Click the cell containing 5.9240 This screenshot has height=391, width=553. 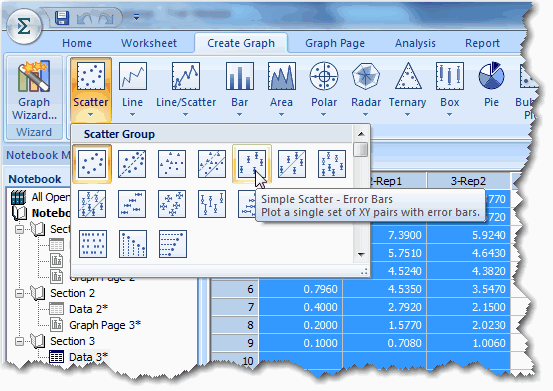pos(468,235)
